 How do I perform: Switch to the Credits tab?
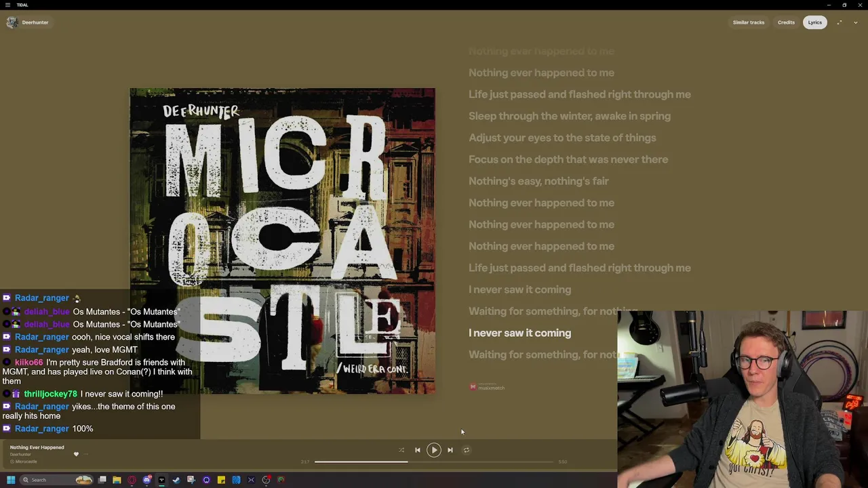(x=786, y=22)
